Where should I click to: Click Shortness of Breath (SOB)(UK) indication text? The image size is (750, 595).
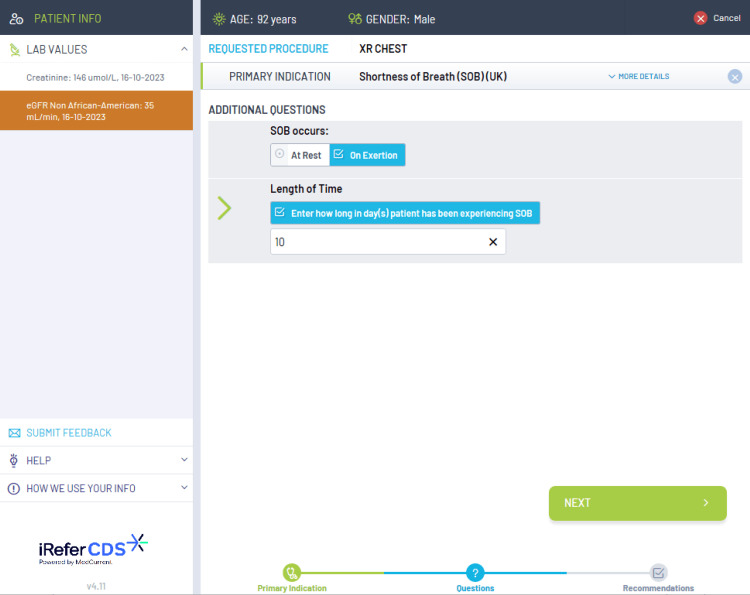click(x=433, y=77)
